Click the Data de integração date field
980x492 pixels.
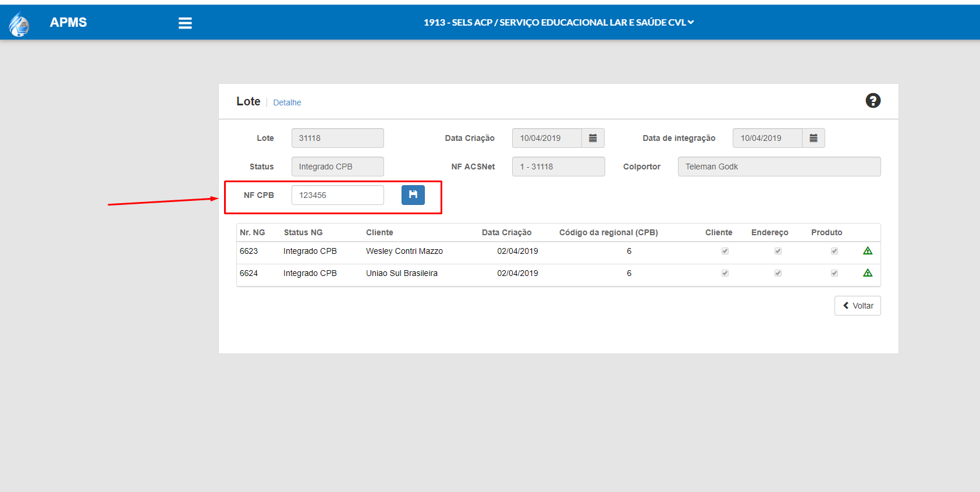click(x=768, y=138)
